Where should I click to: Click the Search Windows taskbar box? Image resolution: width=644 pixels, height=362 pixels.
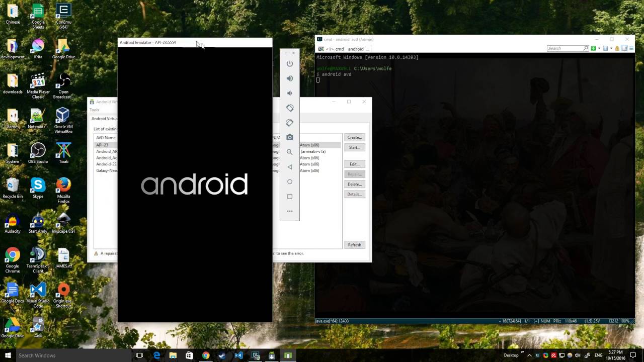pyautogui.click(x=72, y=355)
